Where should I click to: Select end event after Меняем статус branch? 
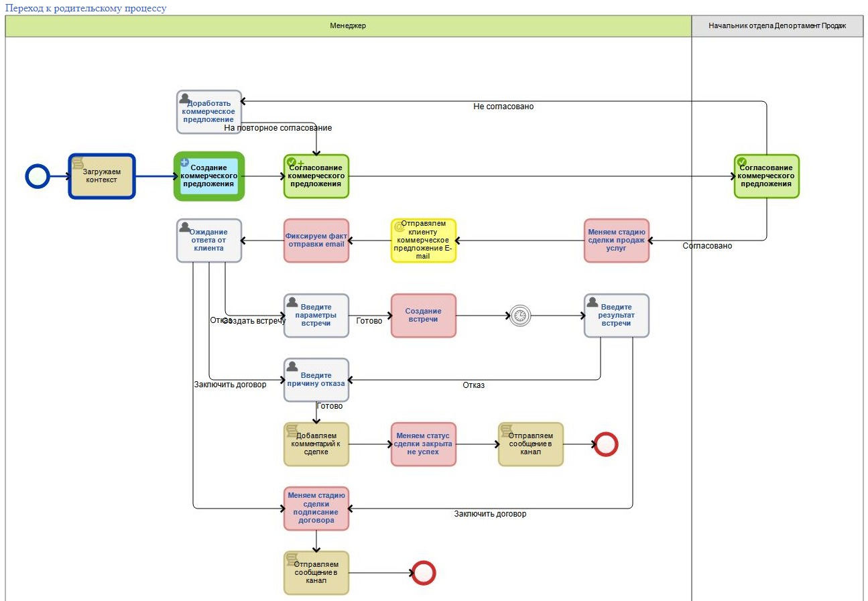tap(605, 444)
